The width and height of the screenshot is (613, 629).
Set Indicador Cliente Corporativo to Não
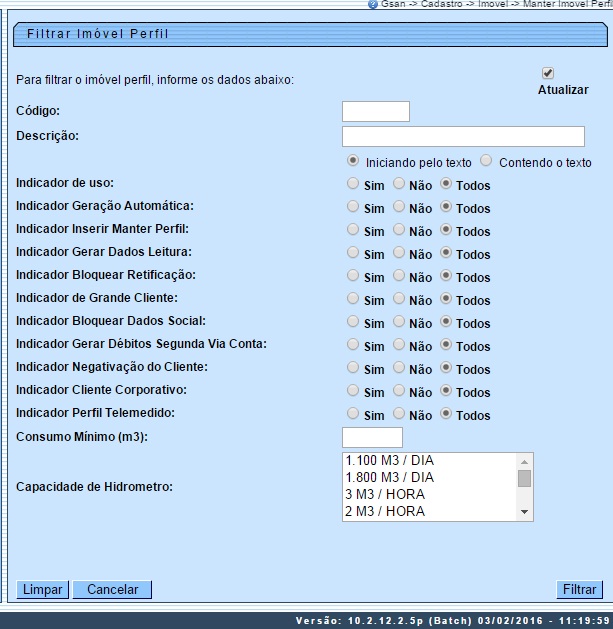click(x=399, y=391)
